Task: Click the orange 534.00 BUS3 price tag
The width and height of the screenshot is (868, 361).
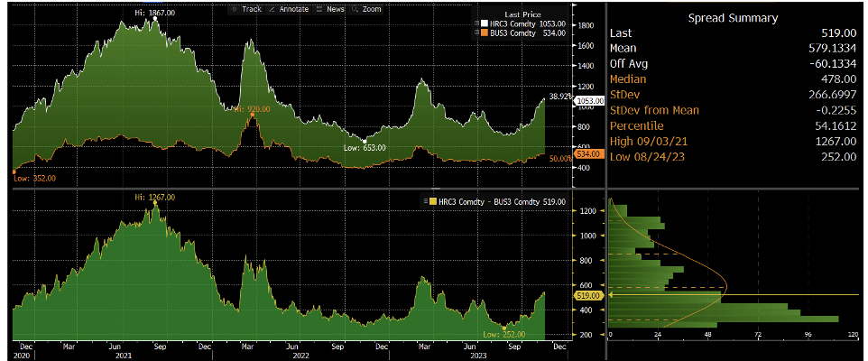Action: pyautogui.click(x=589, y=154)
